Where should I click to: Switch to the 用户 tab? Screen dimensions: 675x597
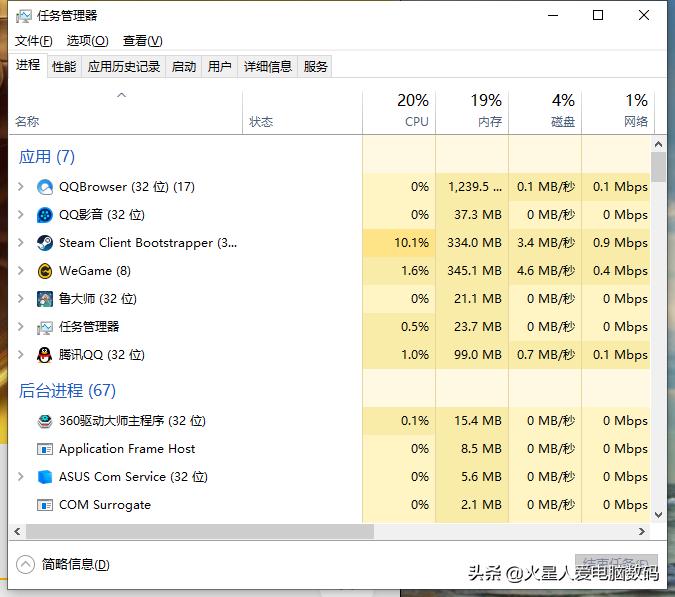click(x=219, y=66)
